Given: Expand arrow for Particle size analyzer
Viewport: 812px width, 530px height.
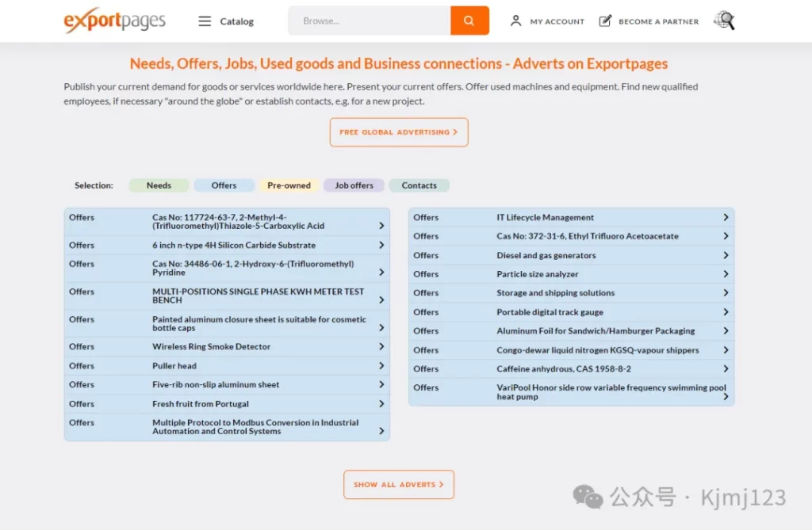Looking at the screenshot, I should click(726, 274).
